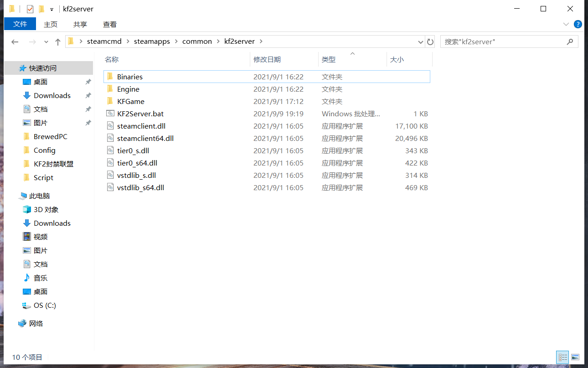The height and width of the screenshot is (368, 588).
Task: Sort by the 类型 column header
Action: pos(329,59)
